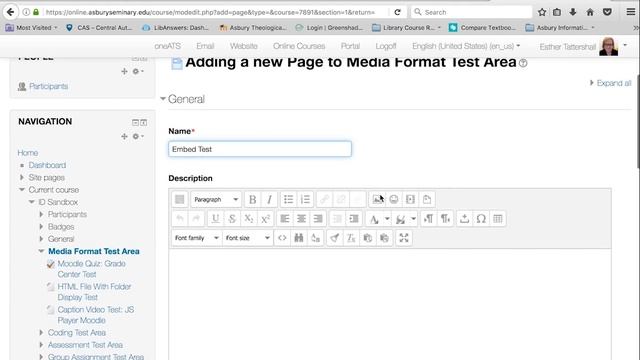Screen dimensions: 640x360
Task: Click the Name text field
Action: pyautogui.click(x=260, y=149)
